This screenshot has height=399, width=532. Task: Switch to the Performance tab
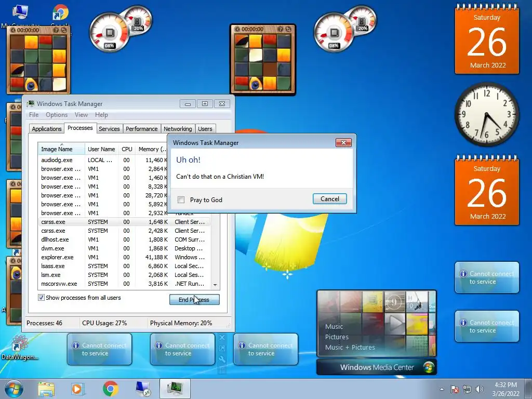click(141, 129)
